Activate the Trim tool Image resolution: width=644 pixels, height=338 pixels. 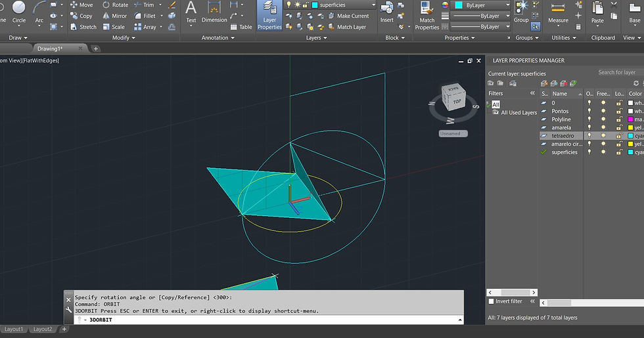pos(144,5)
